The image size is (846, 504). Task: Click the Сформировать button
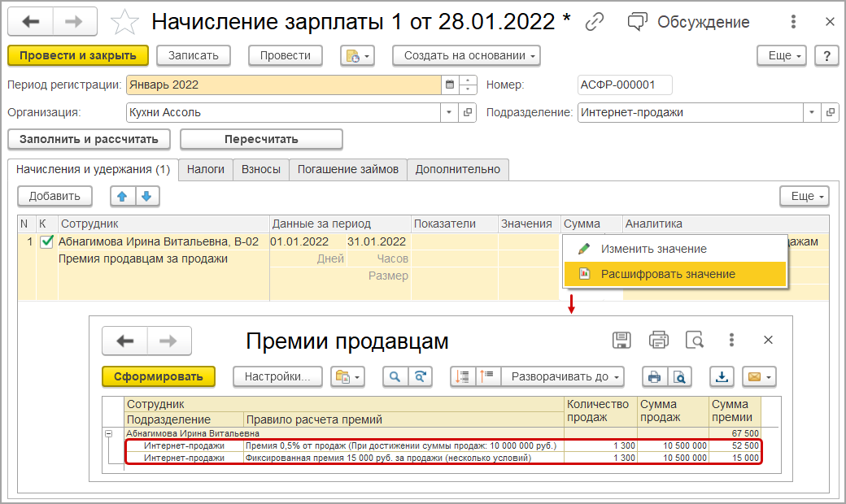pyautogui.click(x=159, y=377)
